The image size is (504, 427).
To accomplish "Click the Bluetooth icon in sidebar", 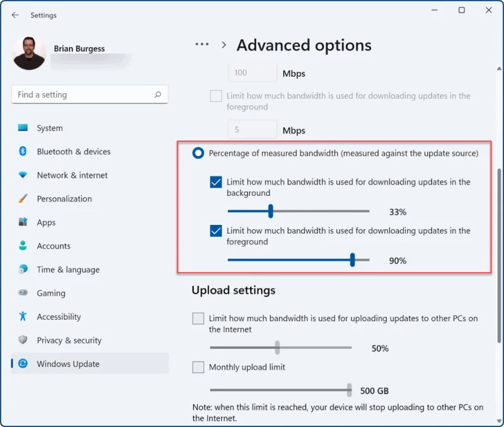I will 23,151.
